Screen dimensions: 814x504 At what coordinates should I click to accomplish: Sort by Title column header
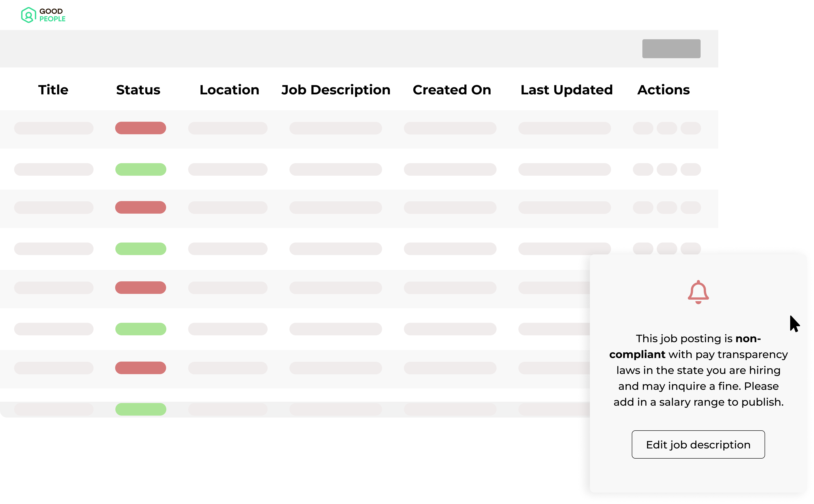pos(53,90)
